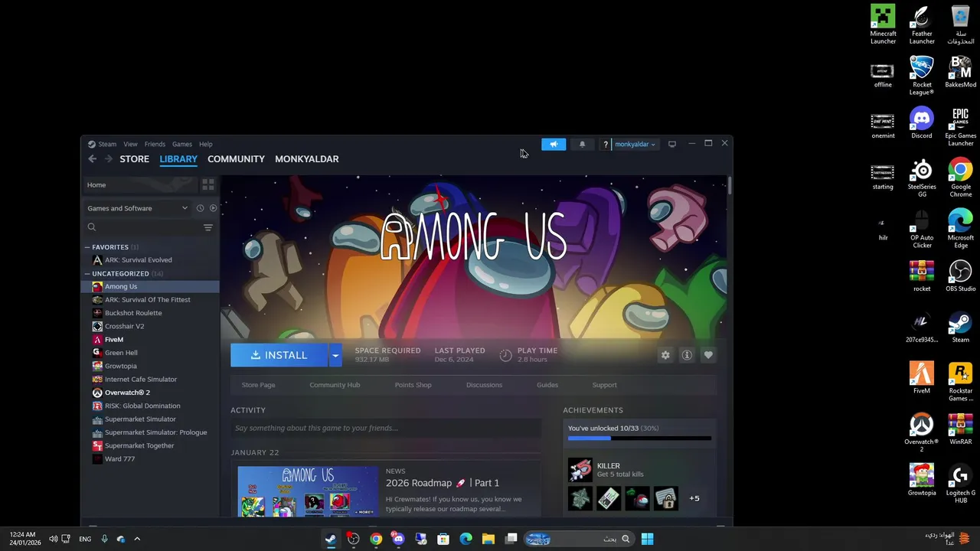Open the Rockstar Games desktop icon
The height and width of the screenshot is (551, 980).
pos(960,382)
